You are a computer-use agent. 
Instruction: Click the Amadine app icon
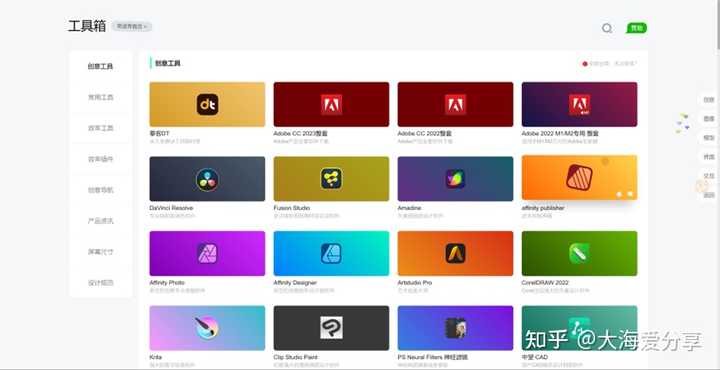pyautogui.click(x=455, y=179)
